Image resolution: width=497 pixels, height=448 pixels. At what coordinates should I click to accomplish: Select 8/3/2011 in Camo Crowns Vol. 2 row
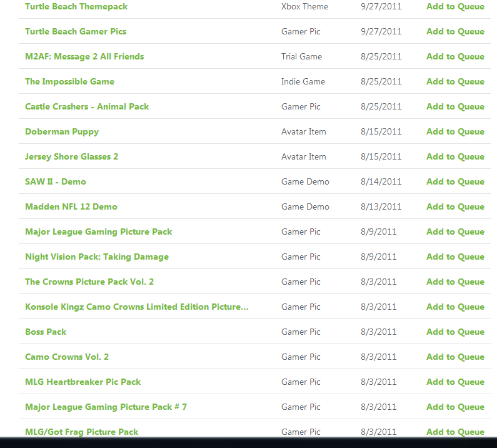378,357
